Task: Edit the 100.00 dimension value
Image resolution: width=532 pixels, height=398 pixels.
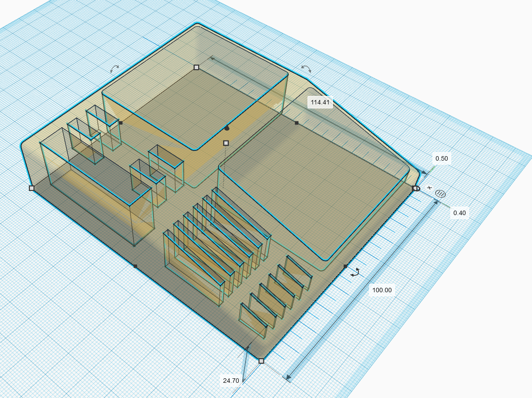Action: (382, 290)
